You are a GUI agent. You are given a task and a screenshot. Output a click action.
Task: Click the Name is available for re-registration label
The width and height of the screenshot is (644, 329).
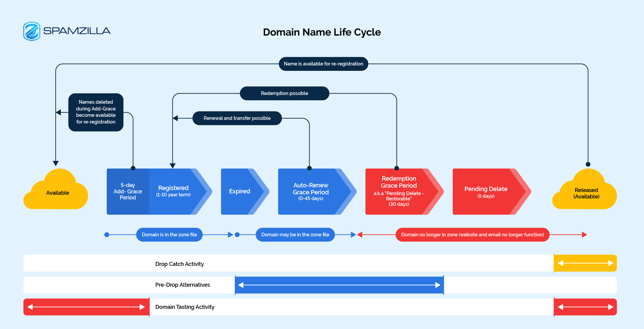point(323,64)
